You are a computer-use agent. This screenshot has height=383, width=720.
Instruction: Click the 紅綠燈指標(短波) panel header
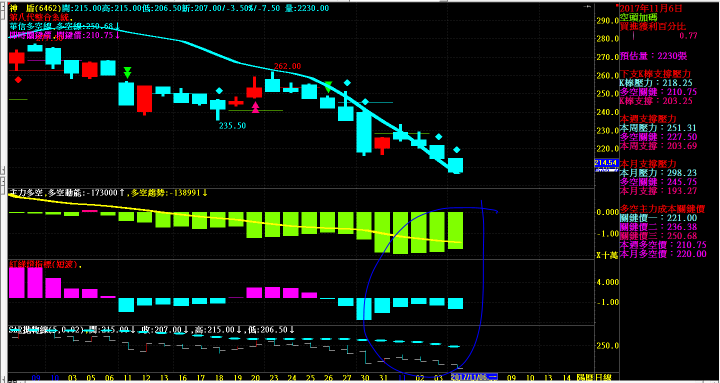point(45,265)
